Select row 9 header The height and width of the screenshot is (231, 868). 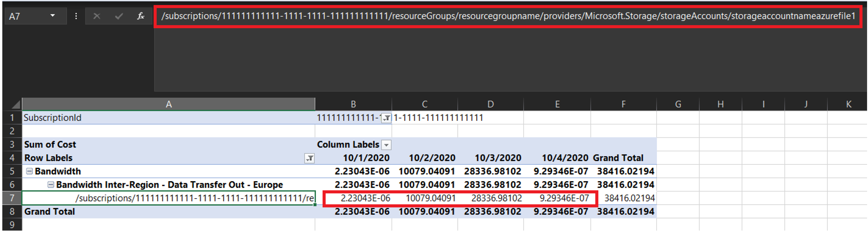[12, 225]
